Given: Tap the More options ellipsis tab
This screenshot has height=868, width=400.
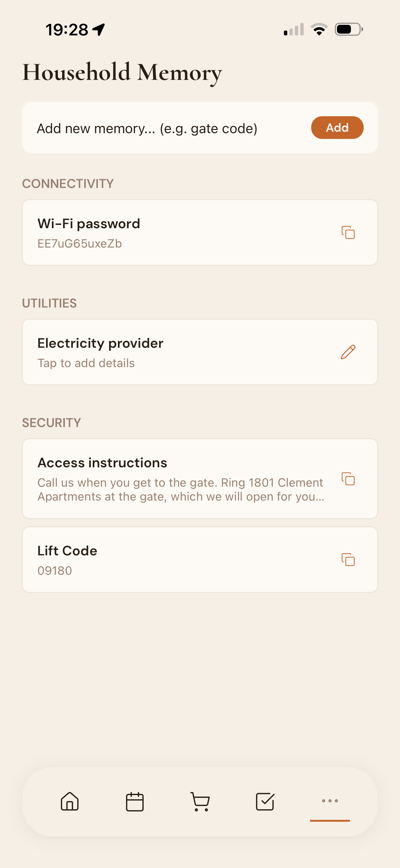Looking at the screenshot, I should [330, 801].
